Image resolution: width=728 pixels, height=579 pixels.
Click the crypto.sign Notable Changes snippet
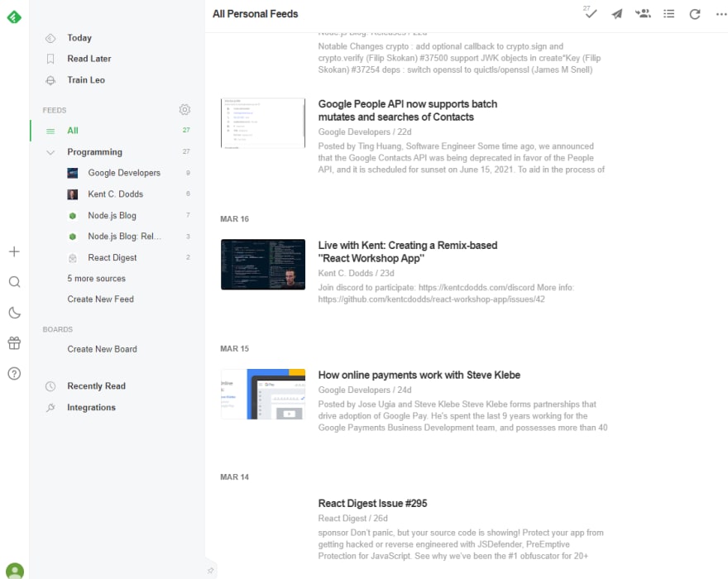pos(459,58)
